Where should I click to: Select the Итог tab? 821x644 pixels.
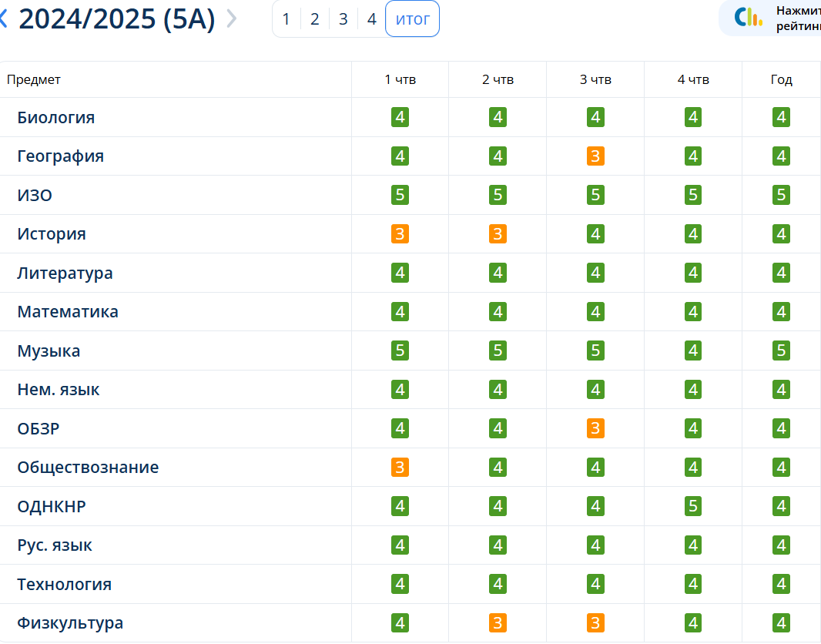click(413, 19)
